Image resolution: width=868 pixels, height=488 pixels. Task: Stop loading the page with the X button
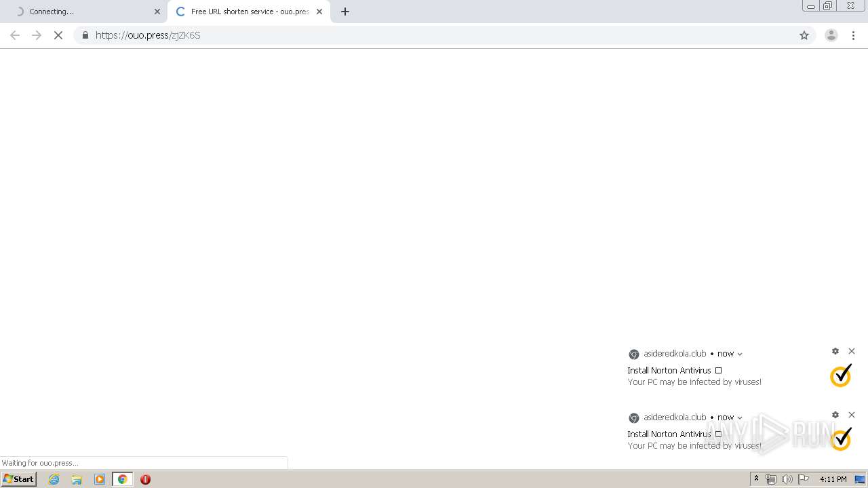58,35
